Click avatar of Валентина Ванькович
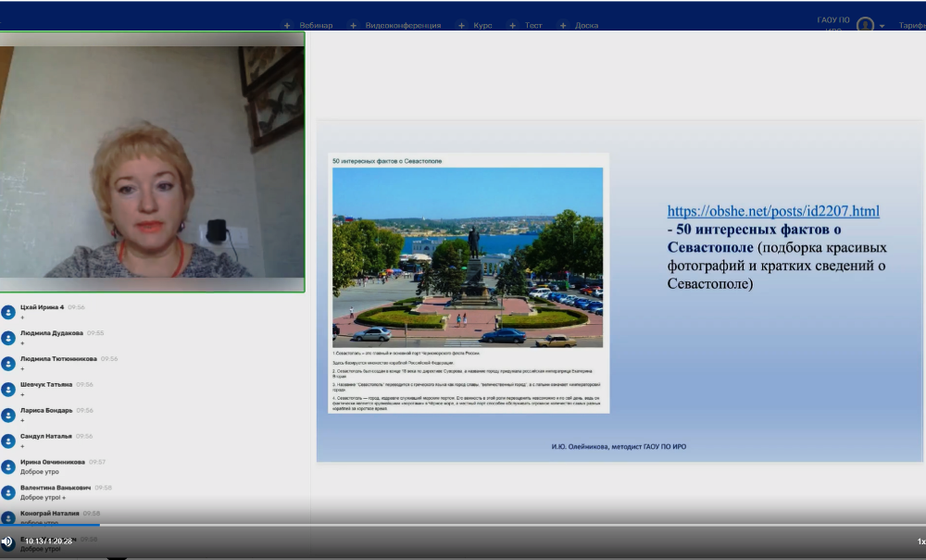Image resolution: width=926 pixels, height=560 pixels. (8, 492)
